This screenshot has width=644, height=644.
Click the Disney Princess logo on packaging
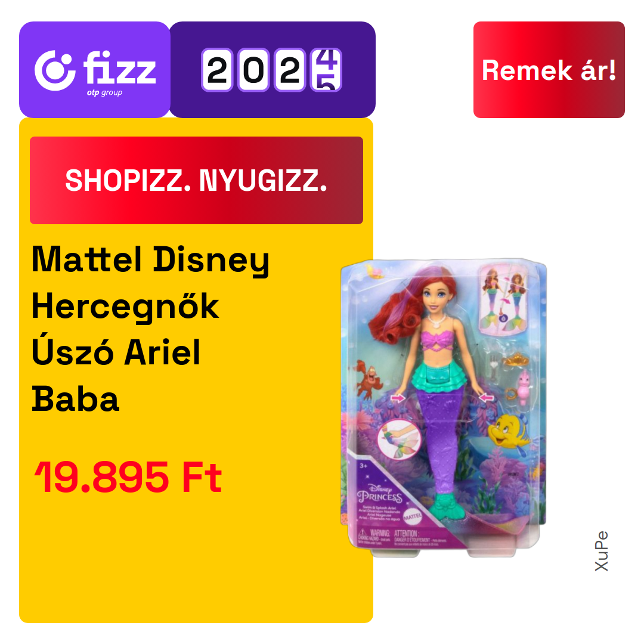[x=379, y=494]
